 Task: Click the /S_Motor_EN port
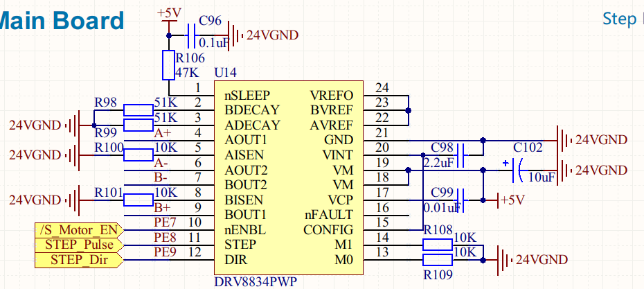pos(79,230)
